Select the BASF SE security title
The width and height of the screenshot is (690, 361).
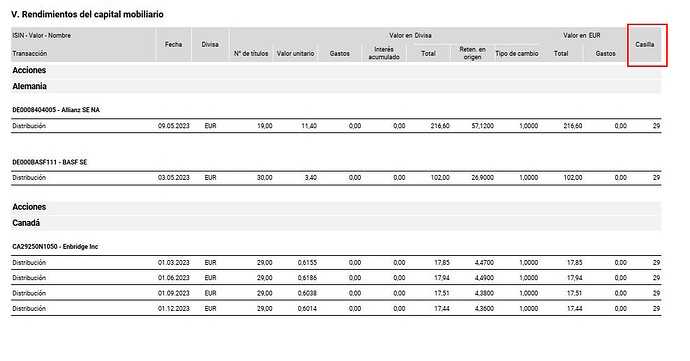click(x=50, y=162)
